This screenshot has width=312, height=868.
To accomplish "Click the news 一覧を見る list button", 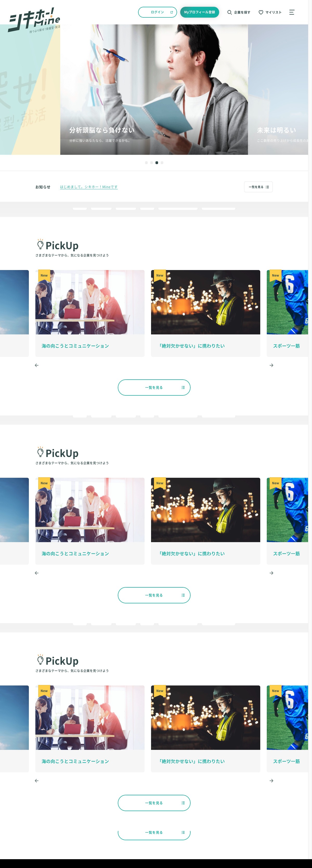I will 258,187.
